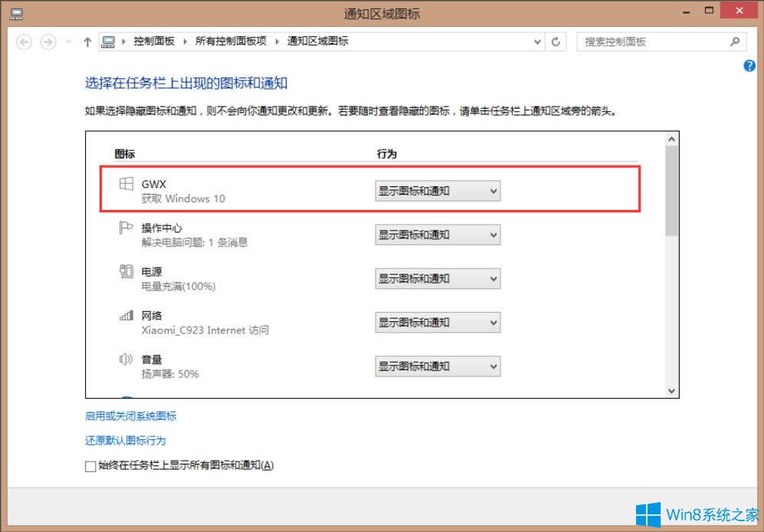Screen dimensions: 764x532
Task: Open 操作中心 behavior dropdown
Action: pyautogui.click(x=438, y=235)
